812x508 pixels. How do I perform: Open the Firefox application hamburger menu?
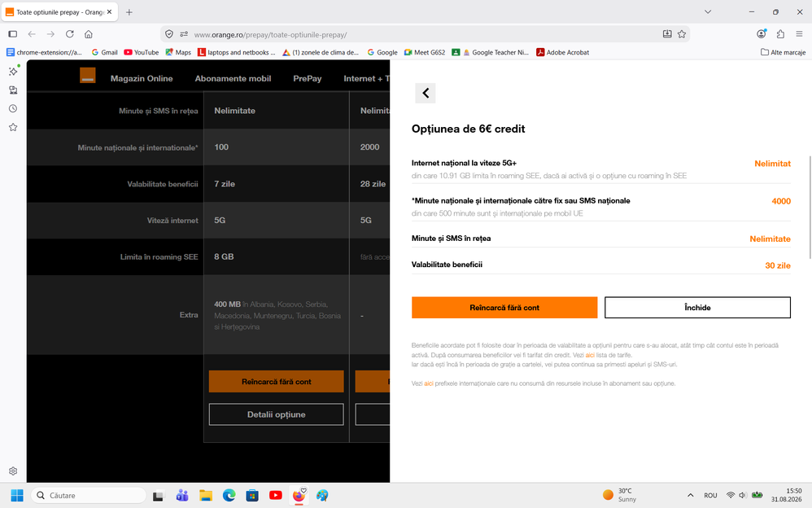(x=800, y=34)
